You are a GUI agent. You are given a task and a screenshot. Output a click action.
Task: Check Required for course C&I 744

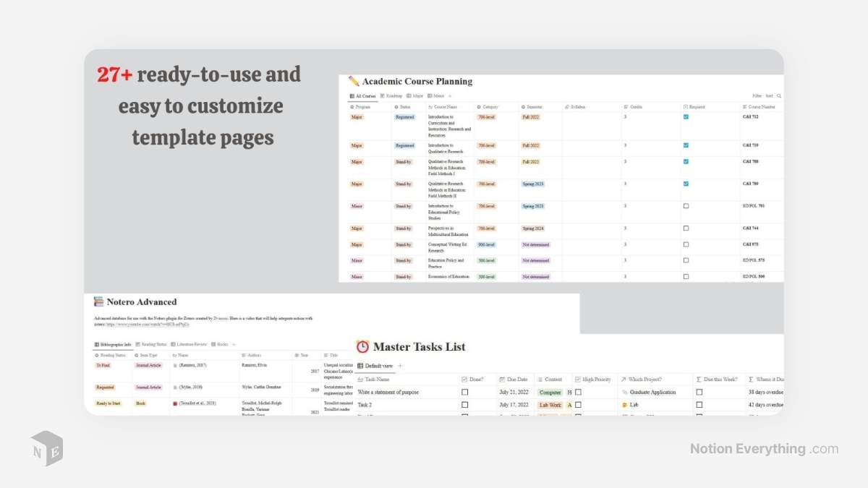(686, 228)
